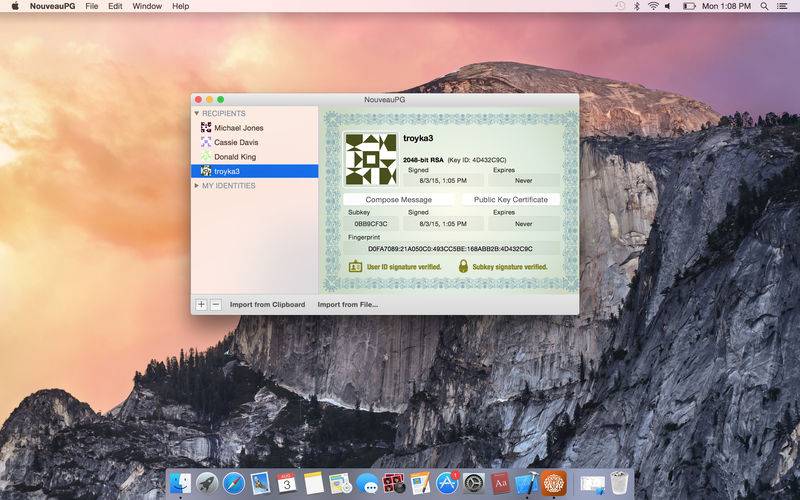Screen dimensions: 800x500
Task: Click the identicon beside Michael Jones
Action: (x=206, y=128)
